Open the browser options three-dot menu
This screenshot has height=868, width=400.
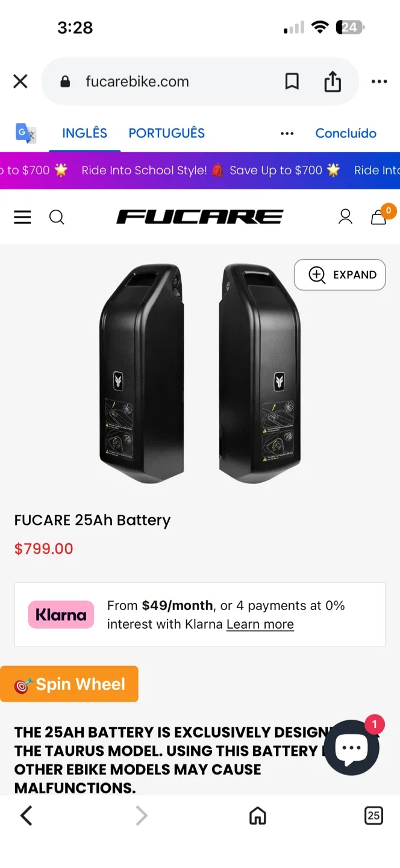pos(379,81)
